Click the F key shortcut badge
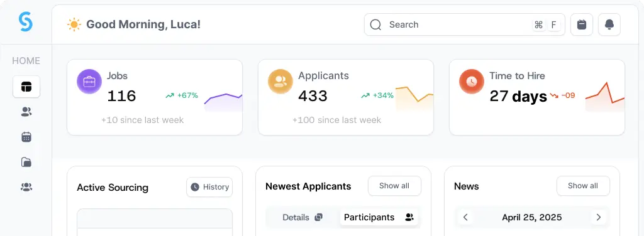Viewport: 644px width, 236px height. 553,25
